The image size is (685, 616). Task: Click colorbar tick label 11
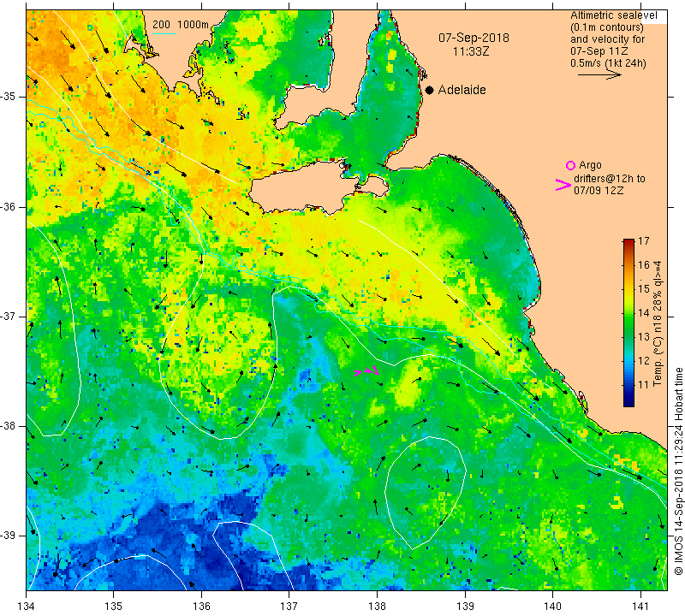(x=644, y=385)
